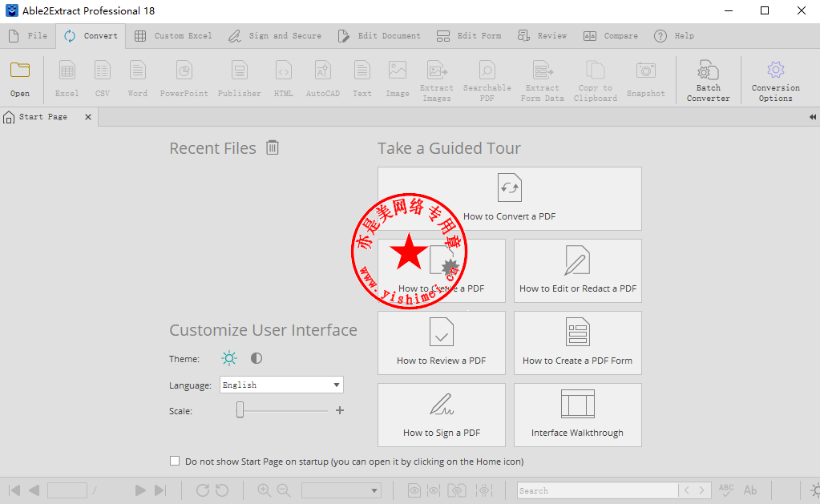
Task: Increase scale with the plus button
Action: (x=339, y=410)
